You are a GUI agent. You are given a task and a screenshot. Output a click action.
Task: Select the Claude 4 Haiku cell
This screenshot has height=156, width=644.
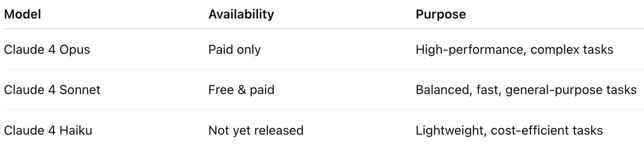48,131
